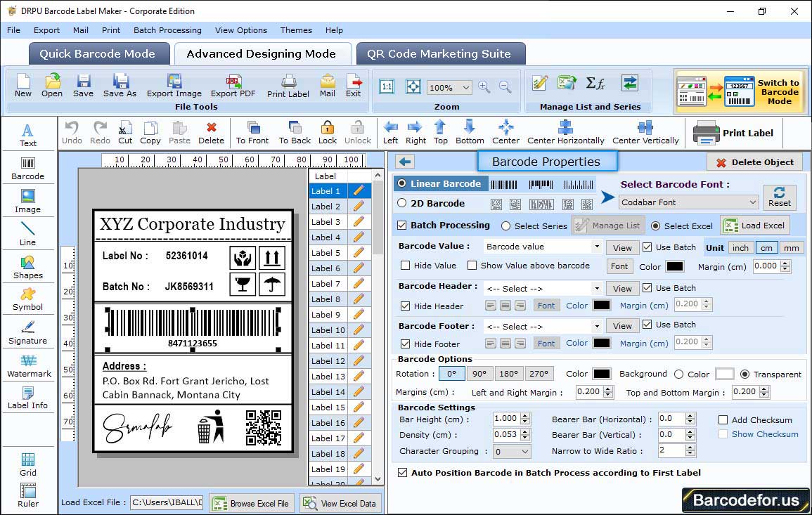Open the Themes menu
This screenshot has width=812, height=515.
[x=296, y=30]
